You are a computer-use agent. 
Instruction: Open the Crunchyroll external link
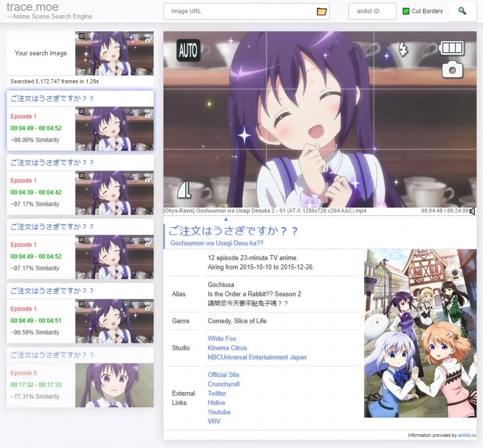click(x=223, y=384)
